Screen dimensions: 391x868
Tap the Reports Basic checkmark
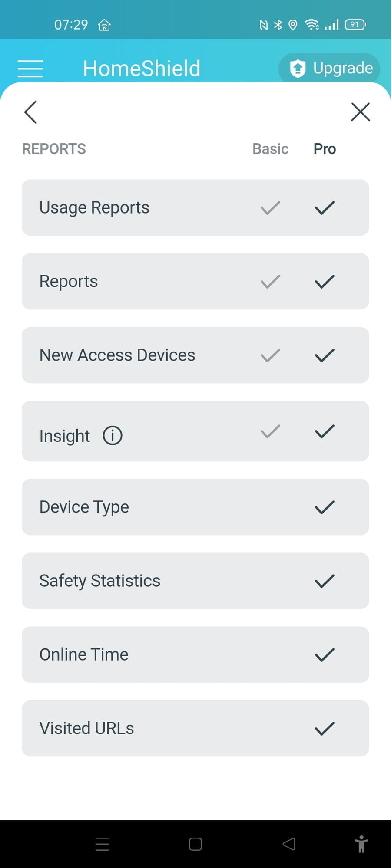tap(270, 282)
